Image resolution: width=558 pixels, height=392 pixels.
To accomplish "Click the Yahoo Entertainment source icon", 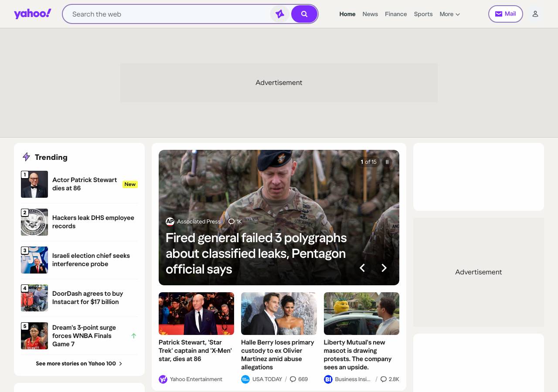I will [x=163, y=379].
